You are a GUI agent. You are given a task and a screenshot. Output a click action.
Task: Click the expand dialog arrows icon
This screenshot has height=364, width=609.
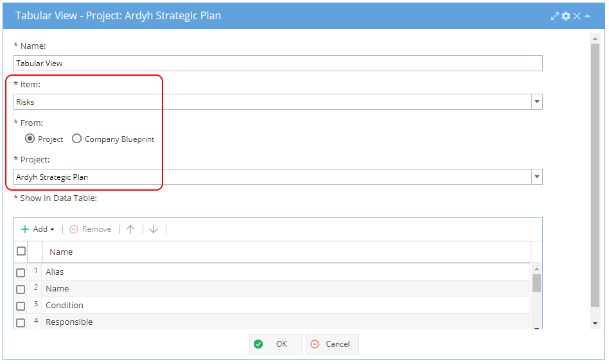coord(554,16)
